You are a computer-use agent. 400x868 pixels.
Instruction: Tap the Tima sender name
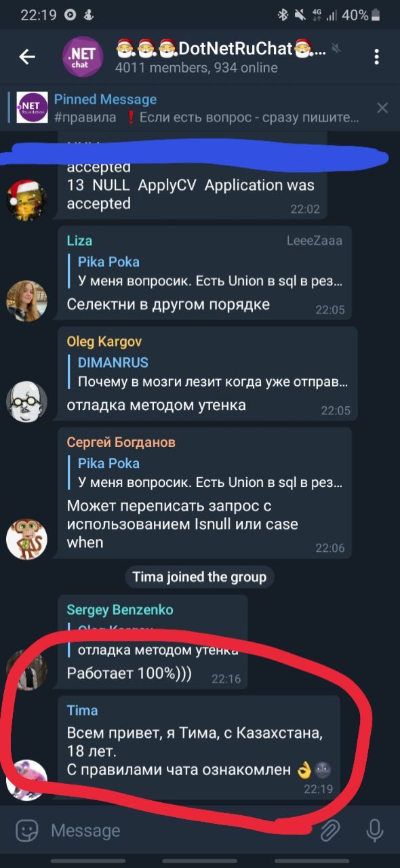pos(82,710)
